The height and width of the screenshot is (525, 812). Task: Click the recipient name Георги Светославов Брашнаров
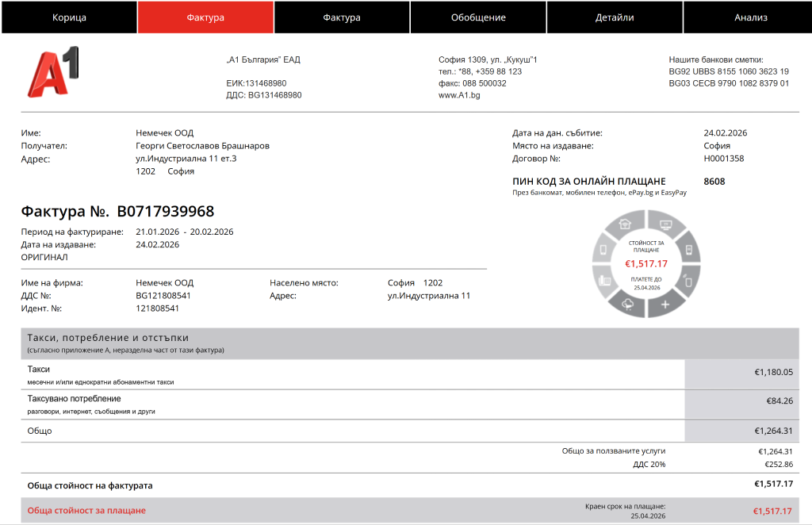[x=202, y=146]
